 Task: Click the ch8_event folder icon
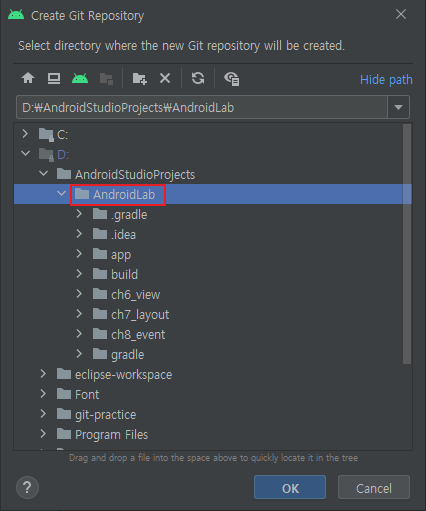point(100,334)
